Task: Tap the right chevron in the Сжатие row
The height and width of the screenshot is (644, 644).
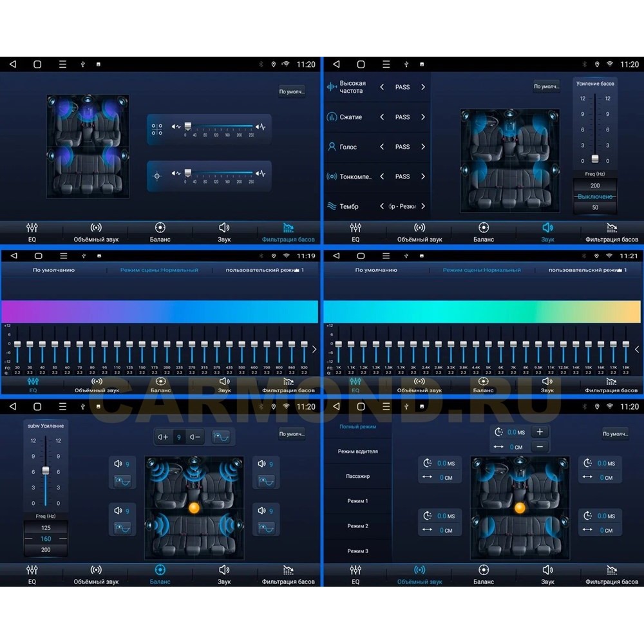Action: pyautogui.click(x=423, y=117)
